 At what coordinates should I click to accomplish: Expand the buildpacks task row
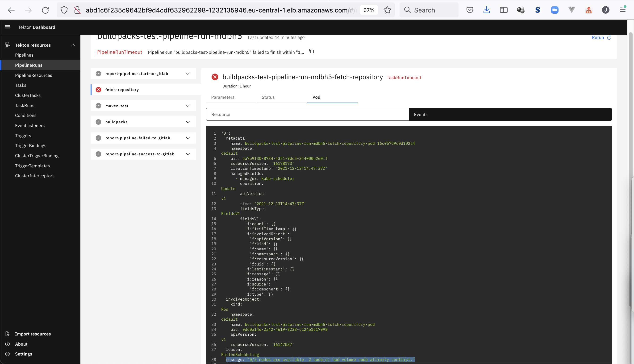(188, 122)
